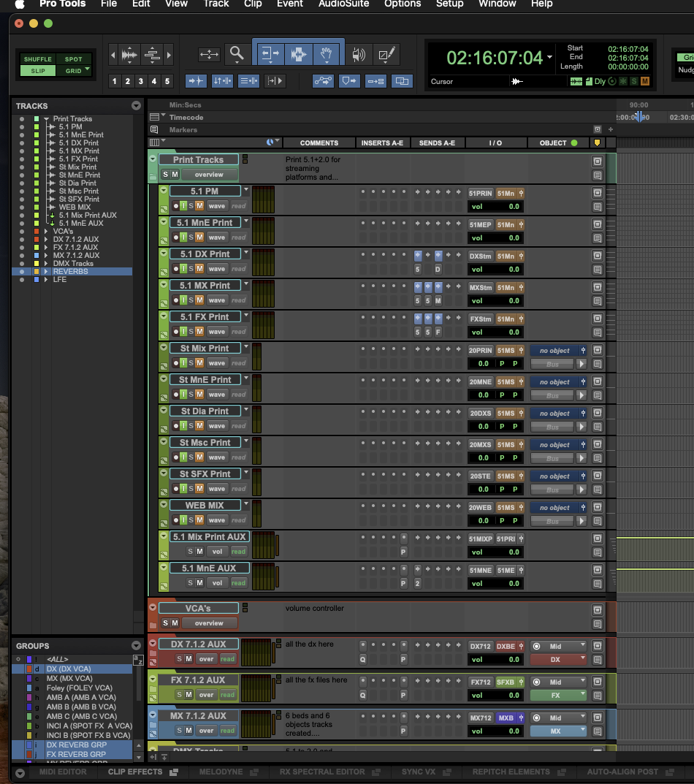Screen dimensions: 694x784
Task: Click the Markers ruler icon
Action: (154, 130)
